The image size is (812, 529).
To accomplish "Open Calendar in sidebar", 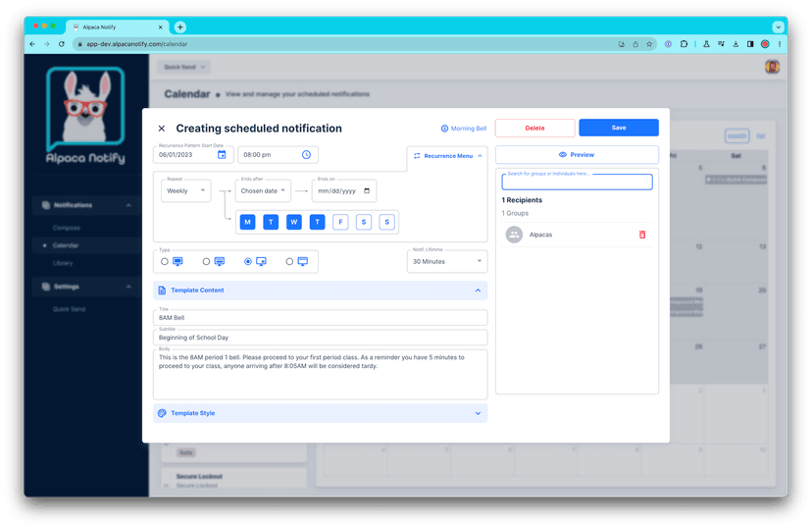I will pos(66,245).
